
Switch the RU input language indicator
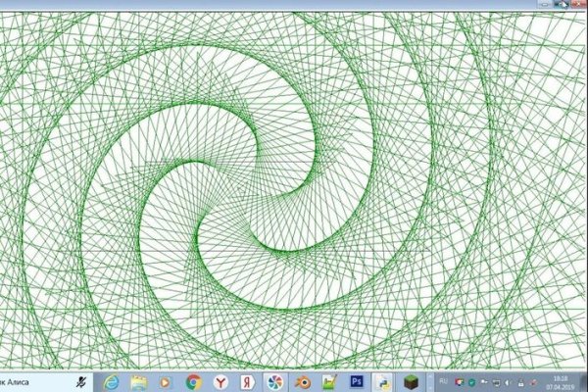443,380
